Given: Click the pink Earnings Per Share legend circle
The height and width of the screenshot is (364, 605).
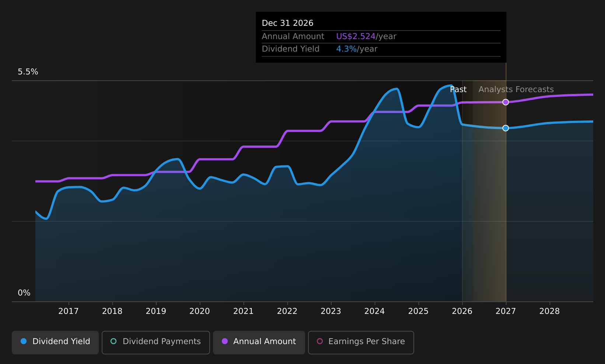Looking at the screenshot, I should coord(320,342).
